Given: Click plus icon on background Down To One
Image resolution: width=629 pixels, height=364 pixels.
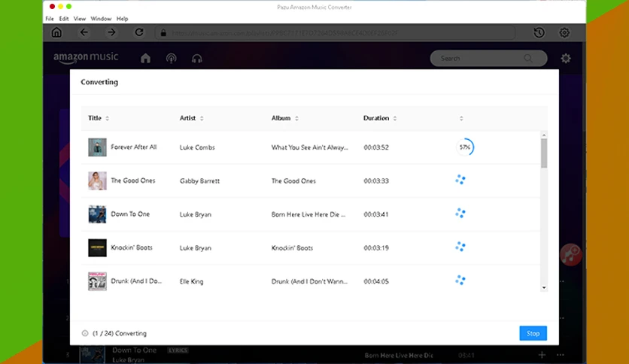Looking at the screenshot, I should [542, 355].
